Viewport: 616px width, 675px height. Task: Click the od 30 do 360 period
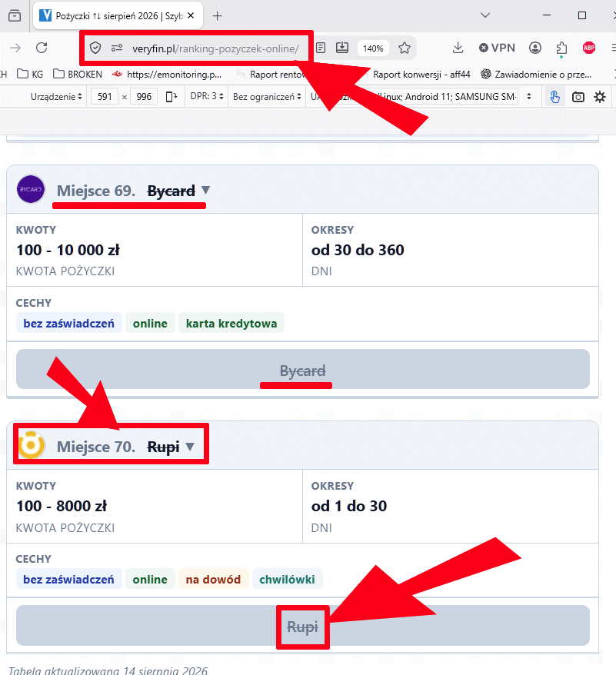[358, 250]
